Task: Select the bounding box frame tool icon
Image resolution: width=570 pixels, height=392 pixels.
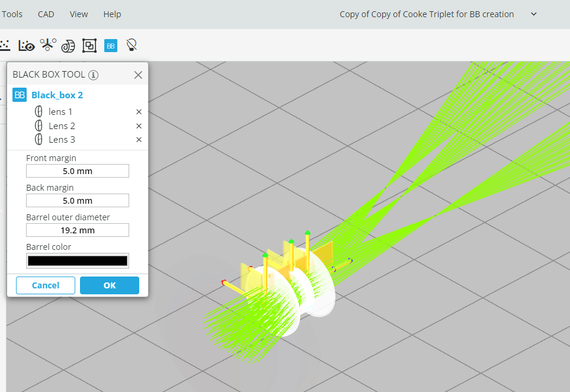Action: [x=89, y=46]
